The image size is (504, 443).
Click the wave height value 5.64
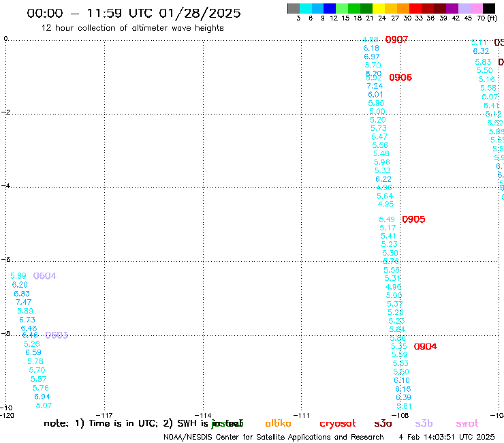(385, 196)
